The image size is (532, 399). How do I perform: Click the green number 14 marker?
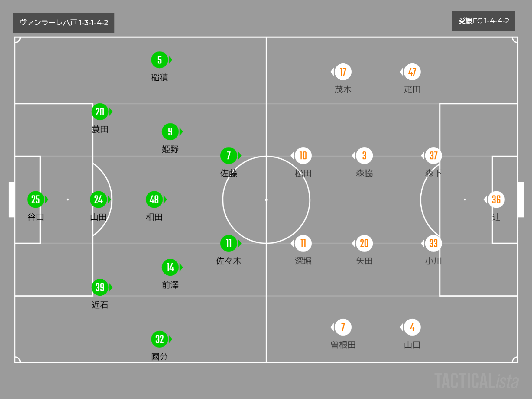[170, 267]
